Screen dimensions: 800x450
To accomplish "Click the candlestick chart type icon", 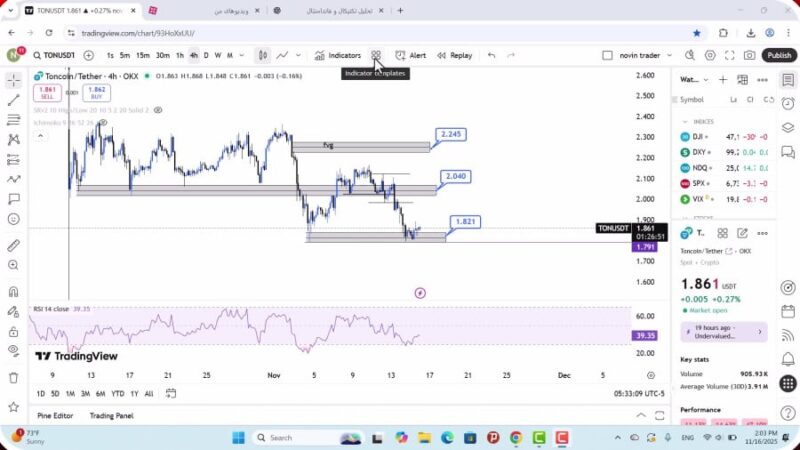I will [263, 56].
